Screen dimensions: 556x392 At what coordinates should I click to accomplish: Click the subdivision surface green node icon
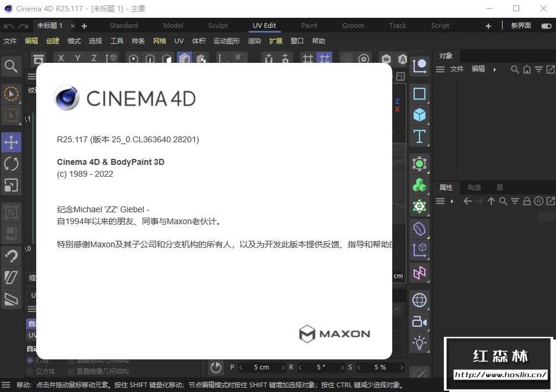(420, 164)
